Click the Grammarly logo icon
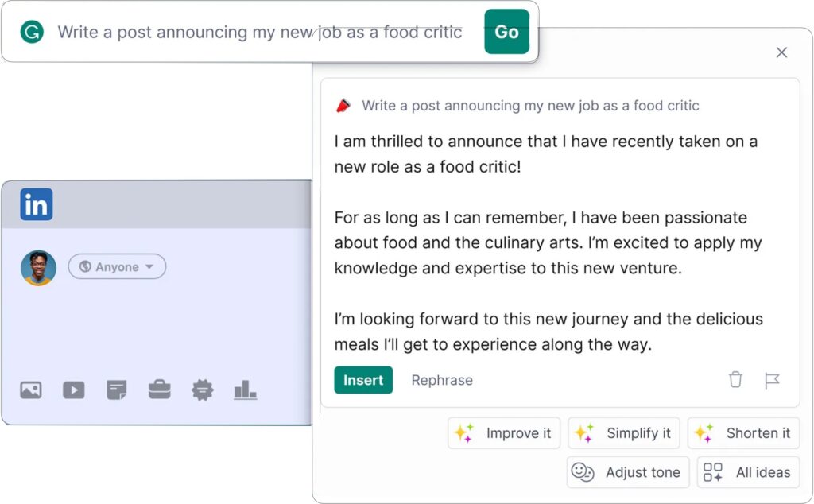Image resolution: width=814 pixels, height=504 pixels. click(32, 32)
